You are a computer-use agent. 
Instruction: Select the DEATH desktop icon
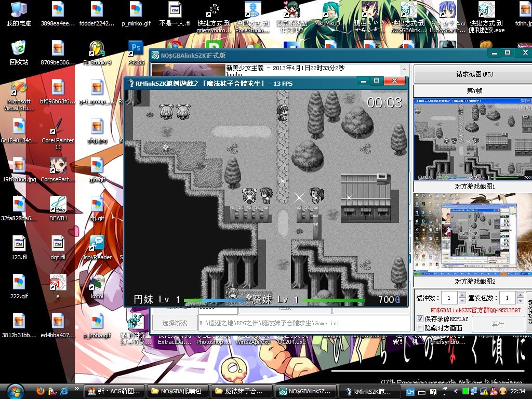coord(58,209)
